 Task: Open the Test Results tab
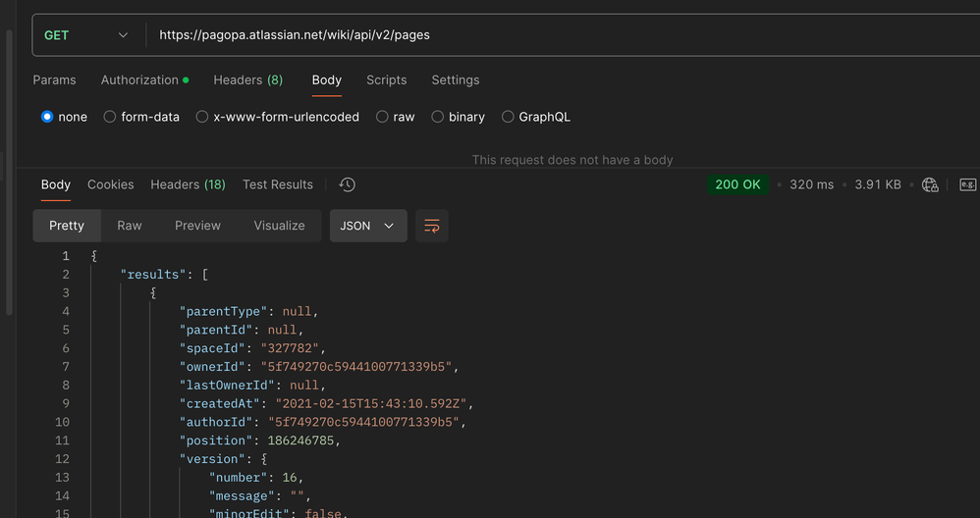[278, 184]
